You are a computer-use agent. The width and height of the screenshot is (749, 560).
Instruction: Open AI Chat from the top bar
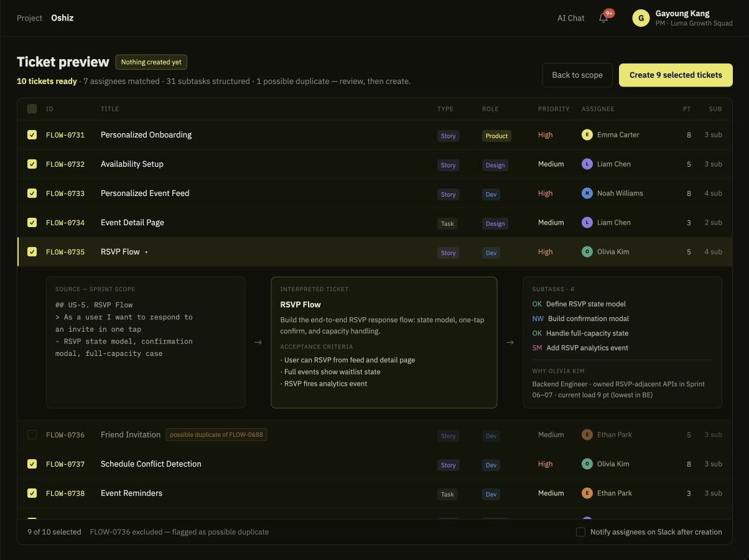570,18
